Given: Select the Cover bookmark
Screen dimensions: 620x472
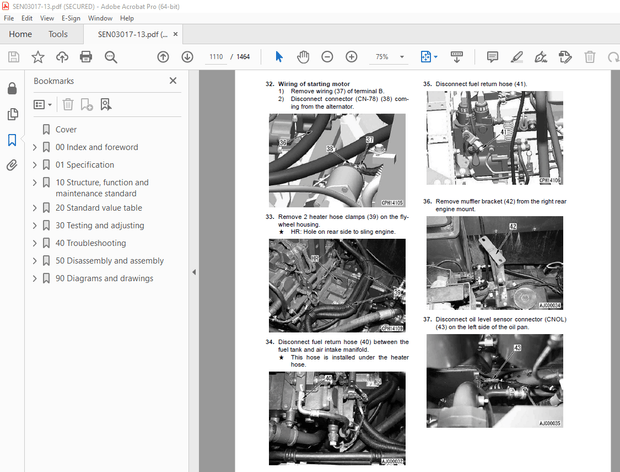Looking at the screenshot, I should pos(66,129).
